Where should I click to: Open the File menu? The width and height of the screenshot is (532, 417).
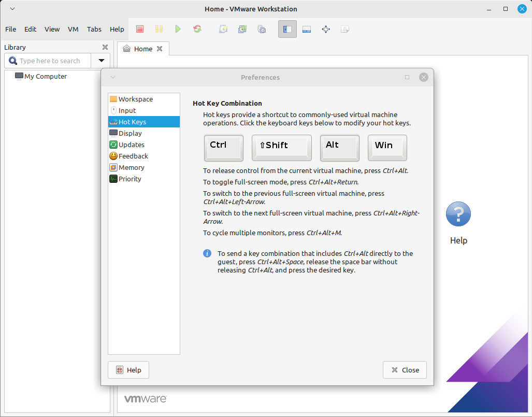(x=10, y=29)
